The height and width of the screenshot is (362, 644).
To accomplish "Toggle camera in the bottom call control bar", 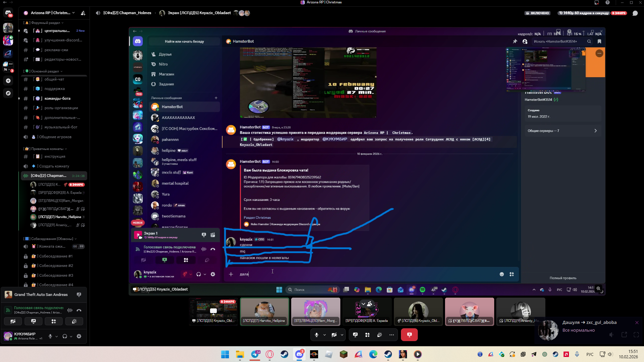I will [334, 335].
